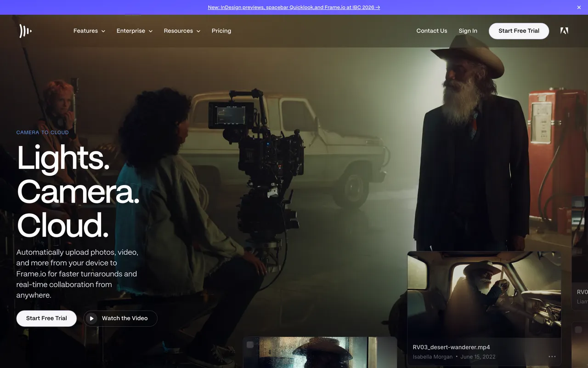Click the date June 15, 2022

click(478, 357)
